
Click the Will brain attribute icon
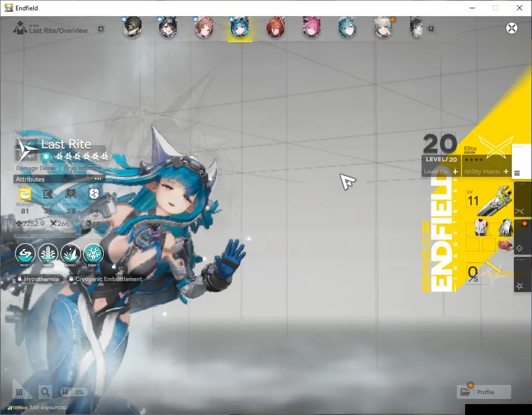(94, 194)
